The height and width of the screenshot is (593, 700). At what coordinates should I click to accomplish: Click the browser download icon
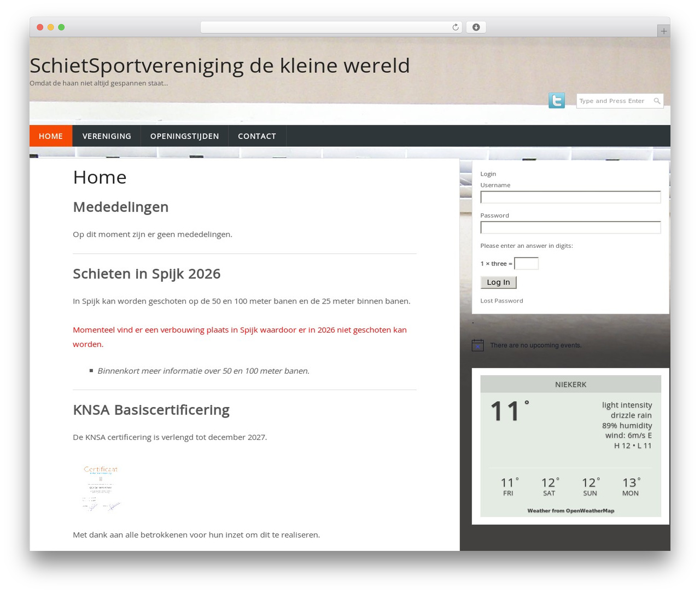tap(476, 27)
